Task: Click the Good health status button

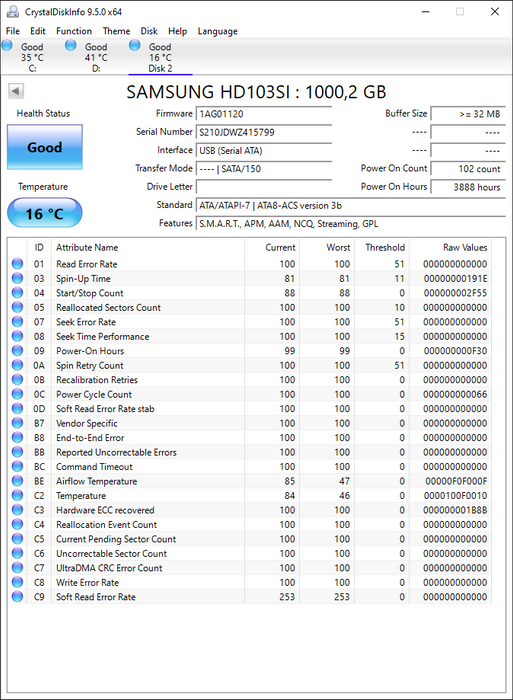Action: pos(45,147)
